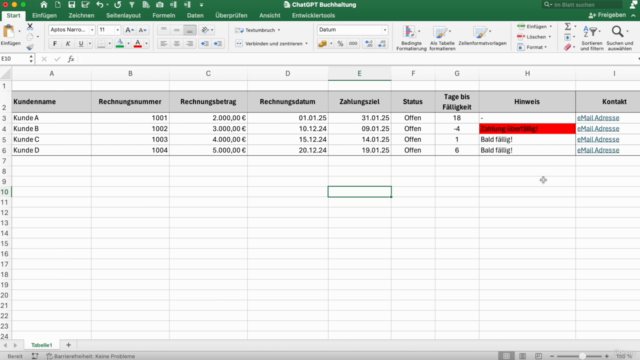Open the Daten ribbon tab
This screenshot has height=360, width=640.
coord(195,16)
